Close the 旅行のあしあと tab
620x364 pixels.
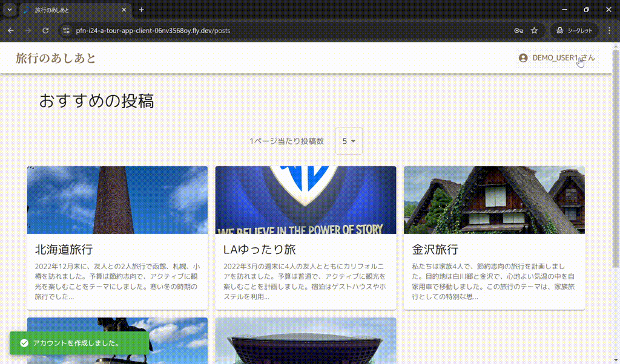click(x=124, y=10)
